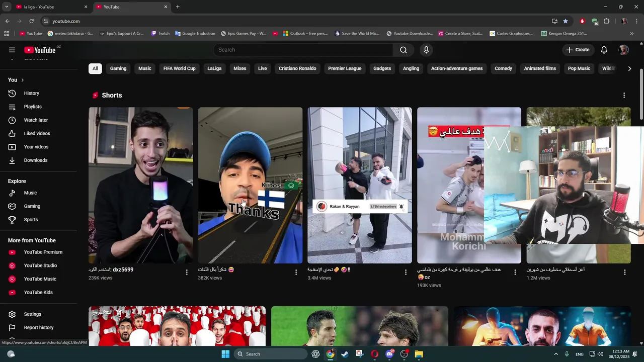Open the Kengan Omega 251 bookmark
Viewport: 644px width, 362px height.
click(564, 34)
